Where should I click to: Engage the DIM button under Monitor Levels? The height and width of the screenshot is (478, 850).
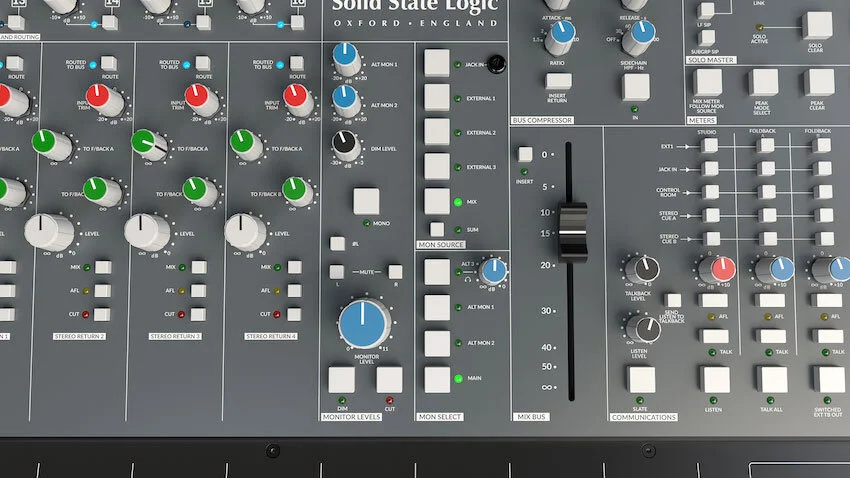pos(342,379)
